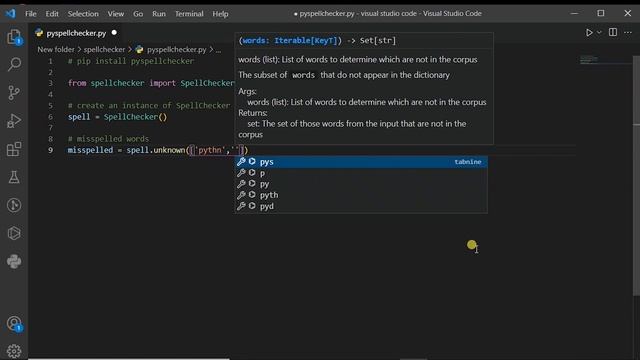Screen dimensions: 640x360
Task: Select the pyspellchecker.py editor tab
Action: [76, 33]
